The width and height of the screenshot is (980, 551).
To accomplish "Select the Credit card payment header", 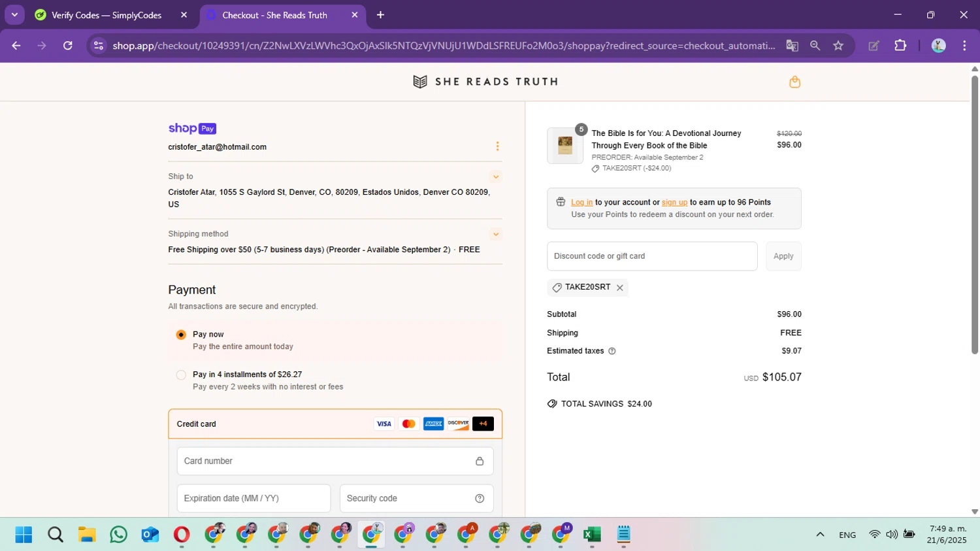I will [x=335, y=424].
